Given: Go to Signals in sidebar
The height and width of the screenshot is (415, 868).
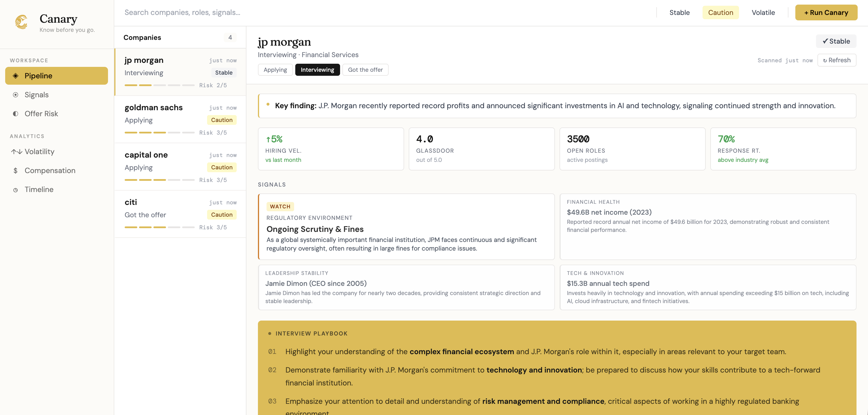Looking at the screenshot, I should [x=57, y=95].
